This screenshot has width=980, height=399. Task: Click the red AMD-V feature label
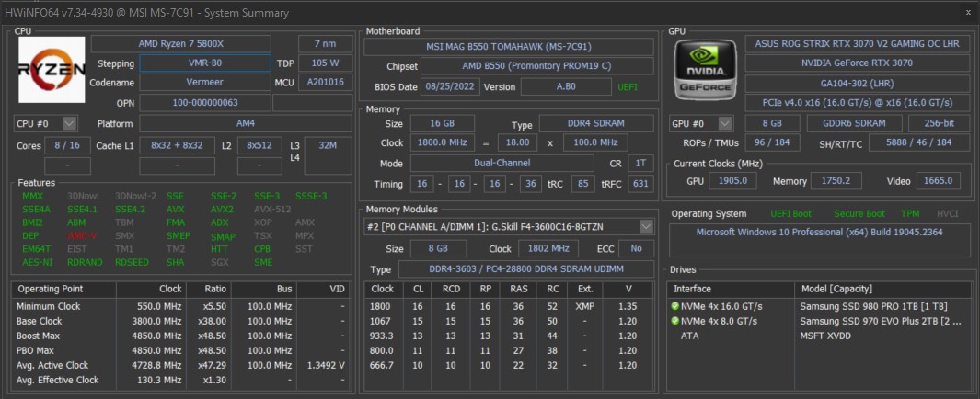coord(81,236)
